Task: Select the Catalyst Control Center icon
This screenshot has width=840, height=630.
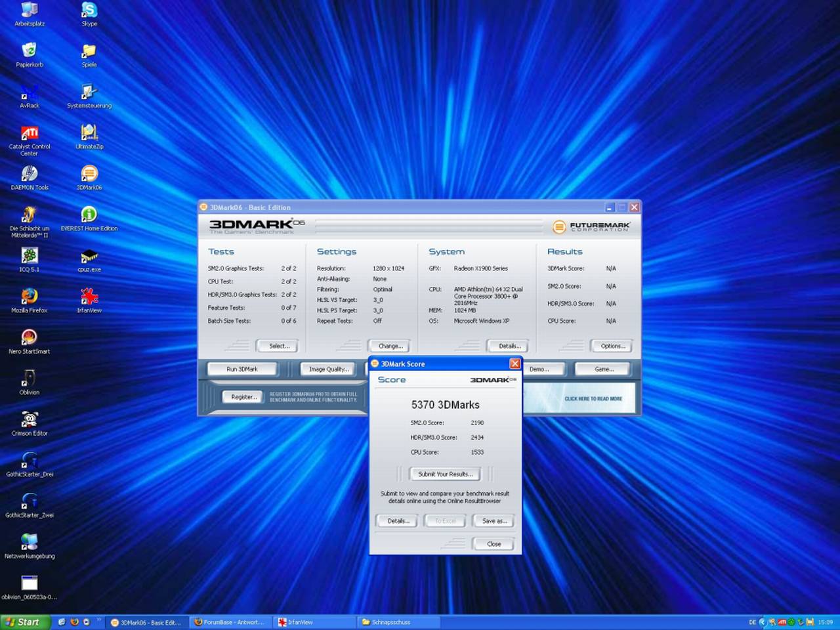Action: [30, 140]
